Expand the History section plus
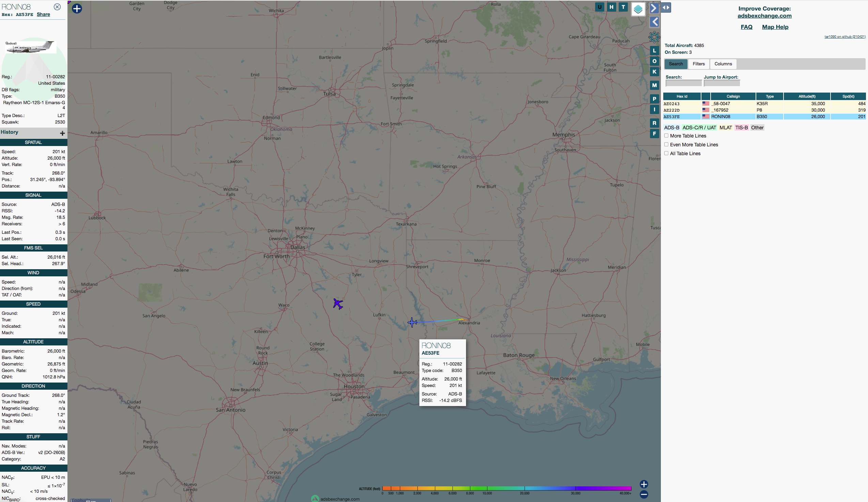 [62, 133]
